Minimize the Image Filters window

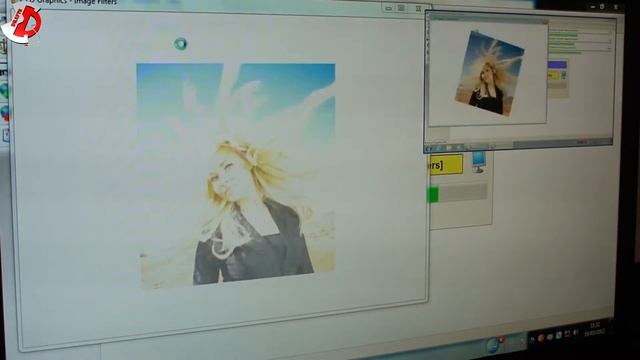tap(389, 8)
